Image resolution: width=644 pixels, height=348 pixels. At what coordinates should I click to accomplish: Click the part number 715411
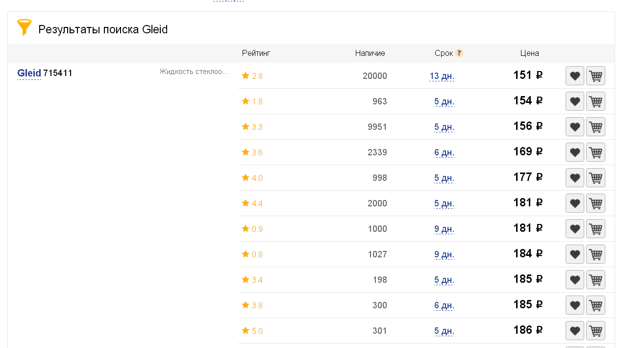(x=58, y=73)
